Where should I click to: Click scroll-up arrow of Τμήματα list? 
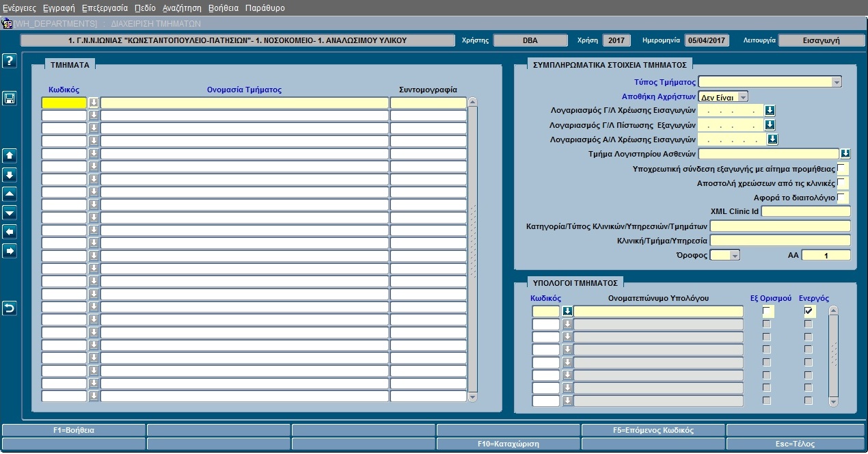pos(472,103)
